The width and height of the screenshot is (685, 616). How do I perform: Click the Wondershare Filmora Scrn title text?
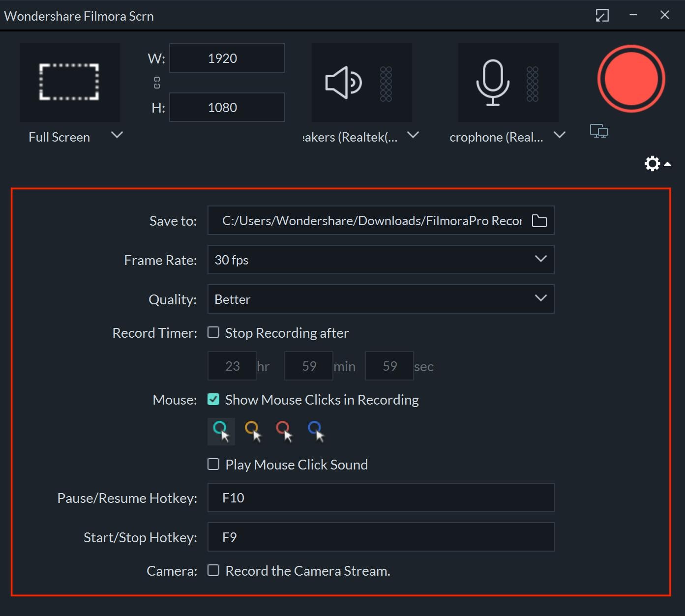click(x=79, y=16)
